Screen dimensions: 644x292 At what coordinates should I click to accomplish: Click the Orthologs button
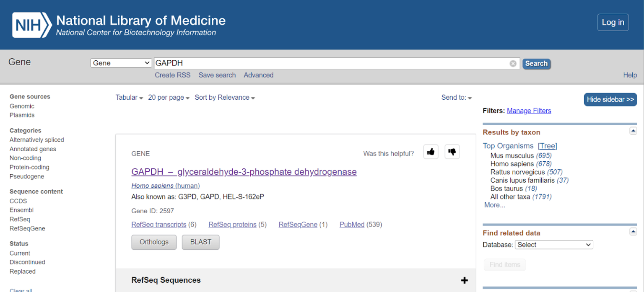tap(154, 242)
